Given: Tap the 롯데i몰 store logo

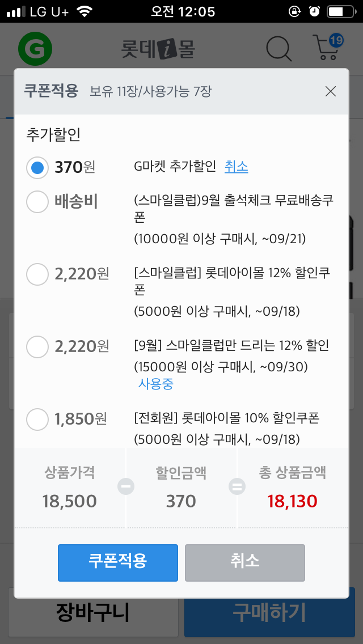Looking at the screenshot, I should [158, 49].
